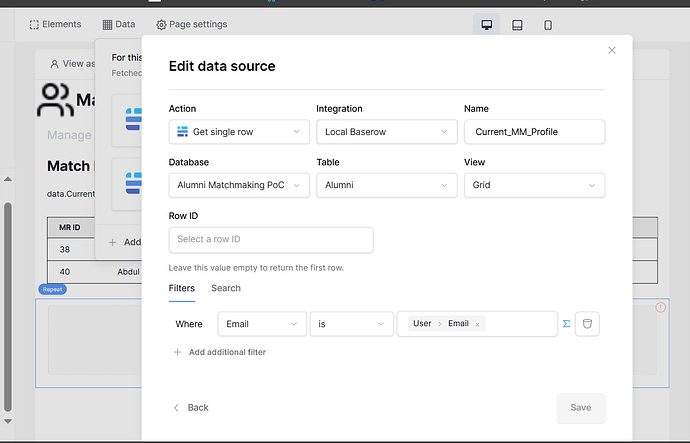690x443 pixels.
Task: Click table cell with value 40
Action: click(x=65, y=272)
